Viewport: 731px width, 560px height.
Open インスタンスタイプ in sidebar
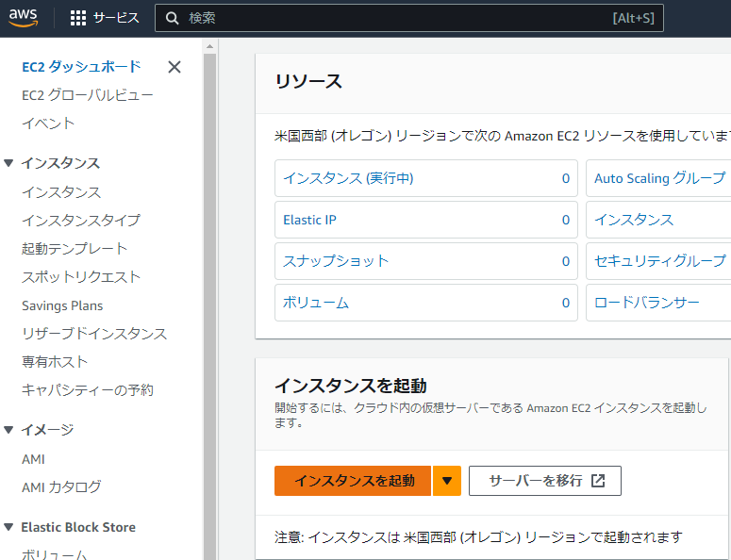[x=81, y=220]
